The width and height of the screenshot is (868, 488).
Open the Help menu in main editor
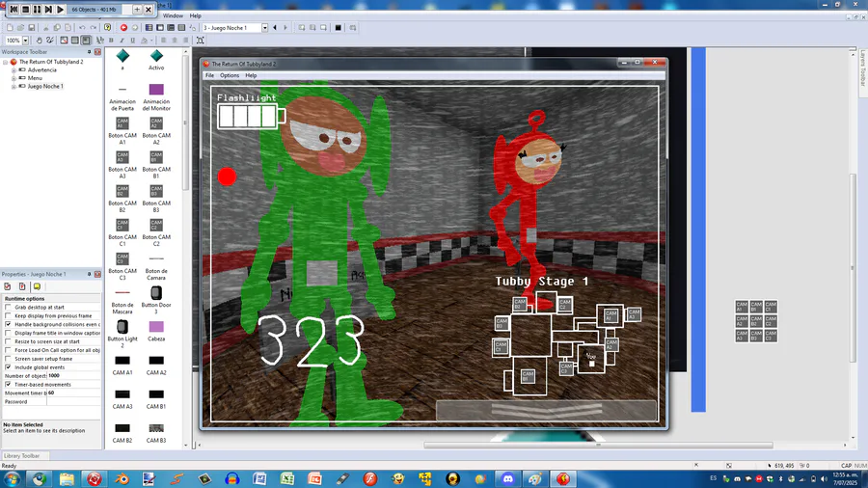coord(196,16)
